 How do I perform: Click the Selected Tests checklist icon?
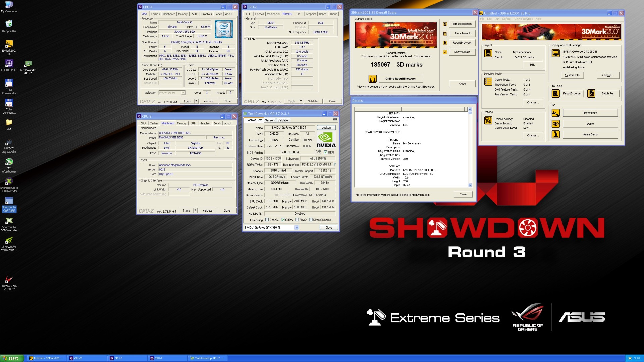coord(488,81)
